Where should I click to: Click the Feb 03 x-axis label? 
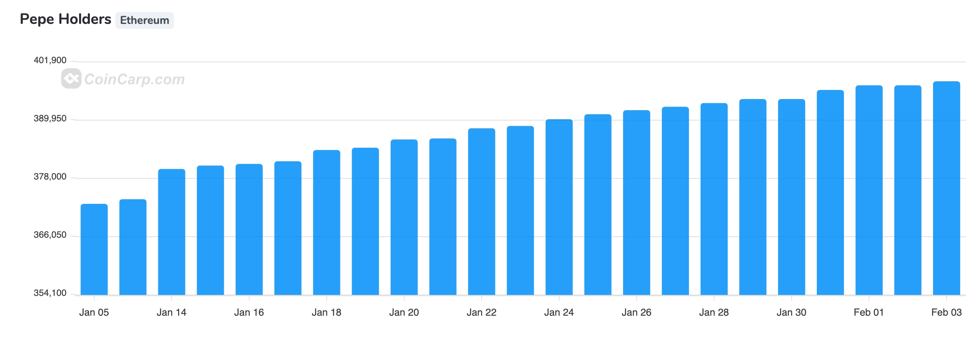(946, 312)
